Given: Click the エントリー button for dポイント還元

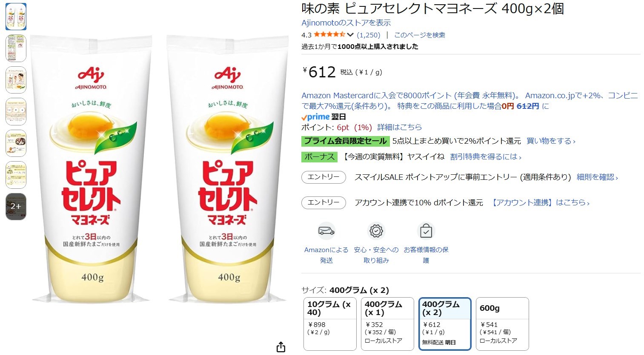Looking at the screenshot, I should 323,203.
